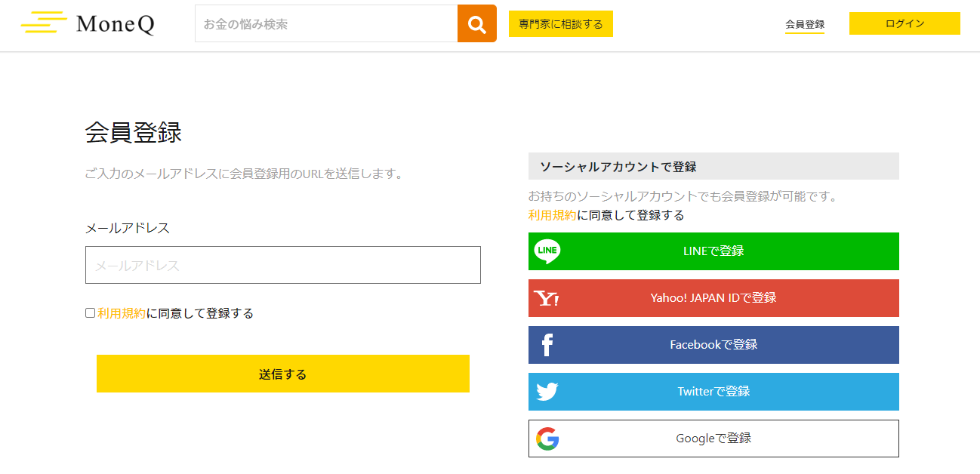The width and height of the screenshot is (980, 474).
Task: Click the LINE logo icon
Action: point(547,251)
